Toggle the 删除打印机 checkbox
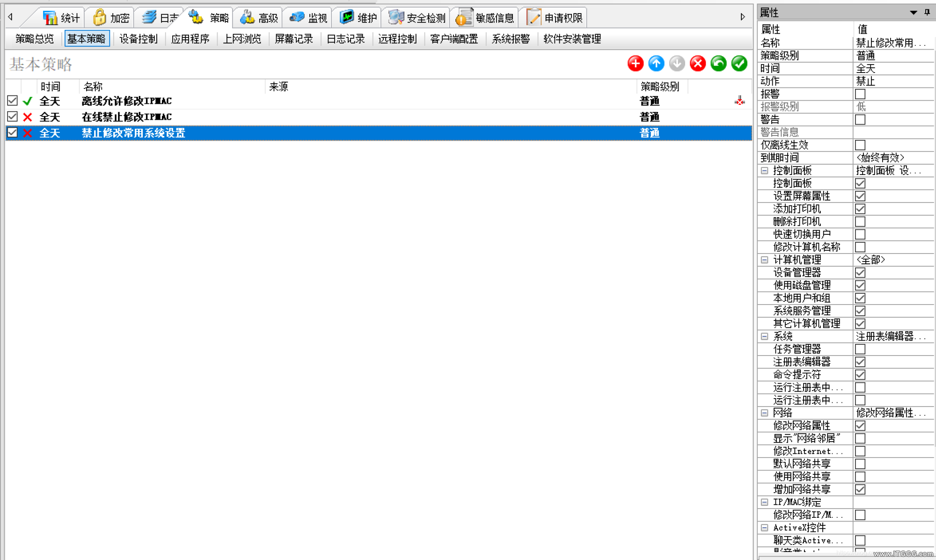 click(860, 221)
